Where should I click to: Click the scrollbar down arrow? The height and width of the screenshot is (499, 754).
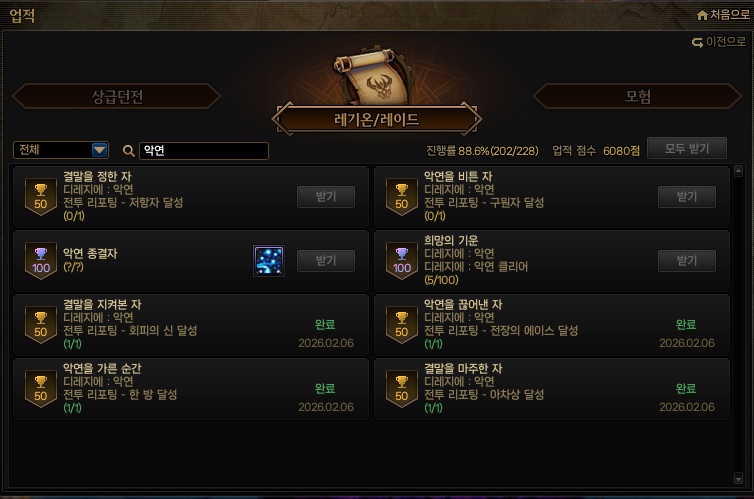(739, 478)
